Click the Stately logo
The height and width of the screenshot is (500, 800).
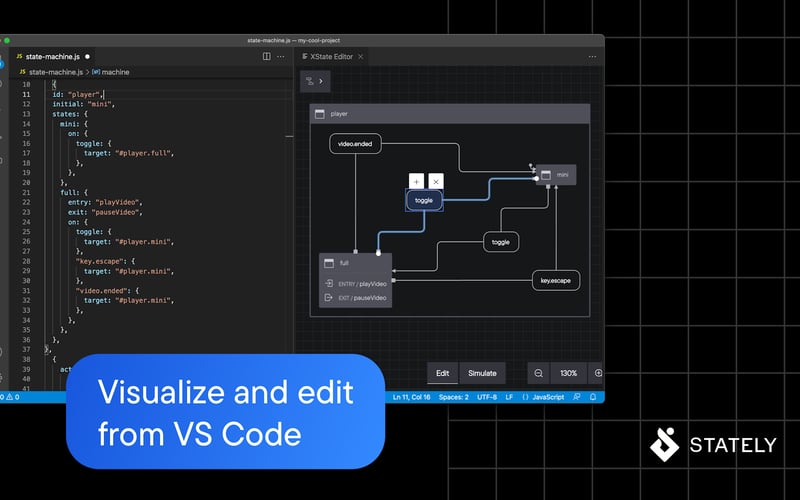pos(713,445)
